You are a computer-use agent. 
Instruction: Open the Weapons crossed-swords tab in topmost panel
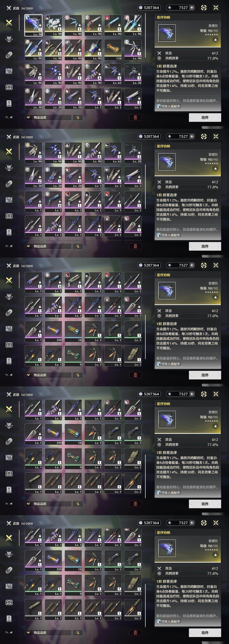click(9, 23)
